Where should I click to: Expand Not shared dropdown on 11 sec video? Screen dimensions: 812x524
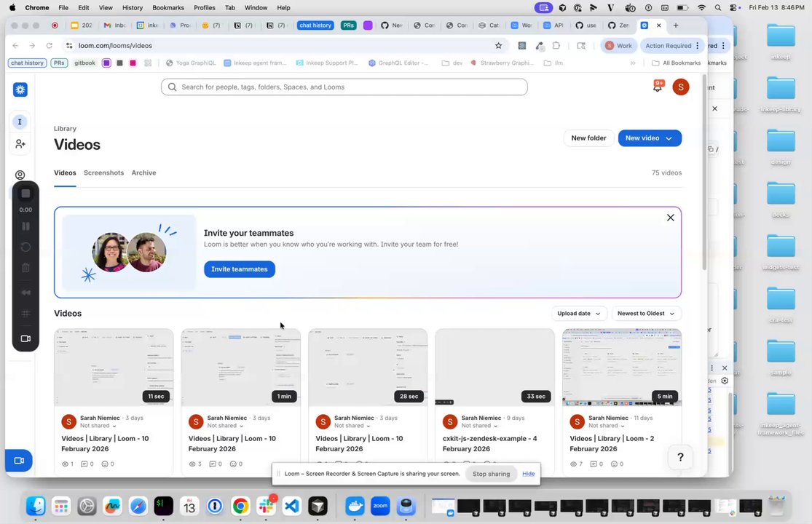pyautogui.click(x=98, y=426)
